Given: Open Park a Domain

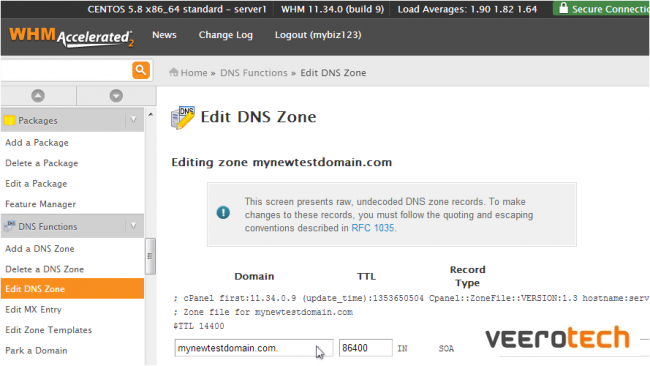Looking at the screenshot, I should click(x=36, y=351).
